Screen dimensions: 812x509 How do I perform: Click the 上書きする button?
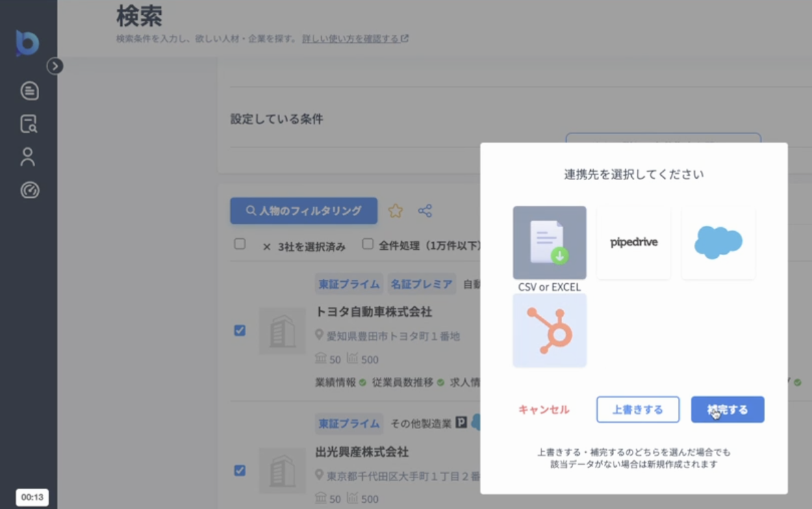tap(638, 410)
